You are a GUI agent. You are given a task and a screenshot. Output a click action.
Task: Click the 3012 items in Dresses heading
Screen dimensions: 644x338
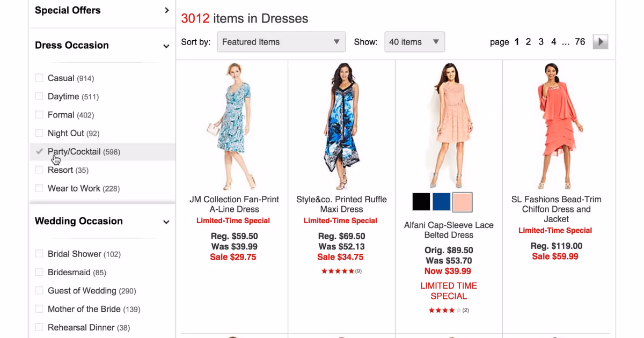[x=245, y=18]
